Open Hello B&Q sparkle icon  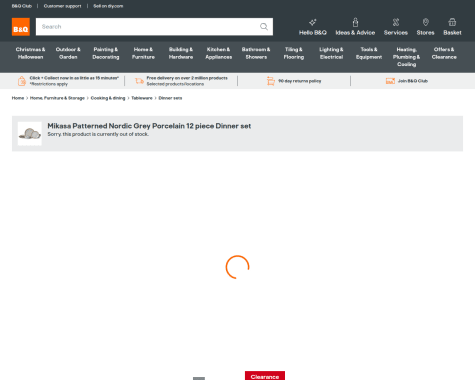coord(313,22)
